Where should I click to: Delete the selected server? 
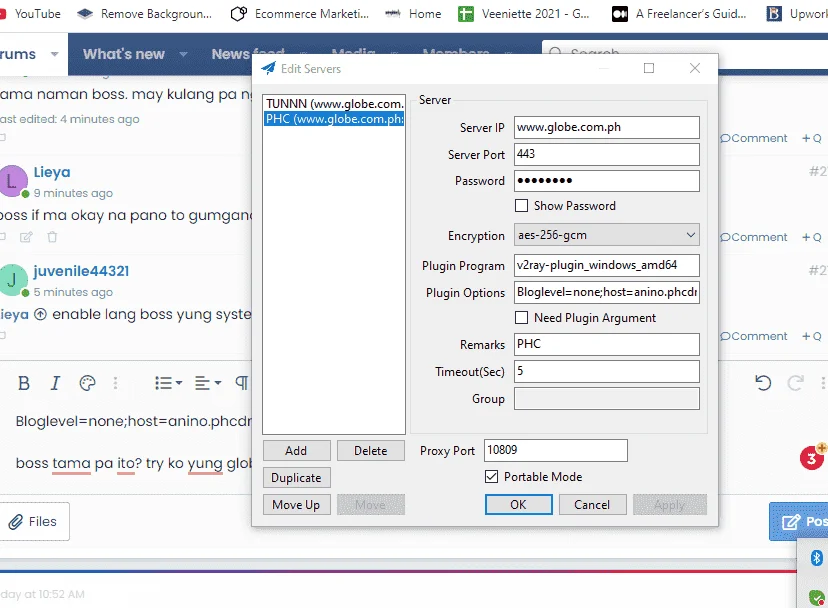coord(371,451)
